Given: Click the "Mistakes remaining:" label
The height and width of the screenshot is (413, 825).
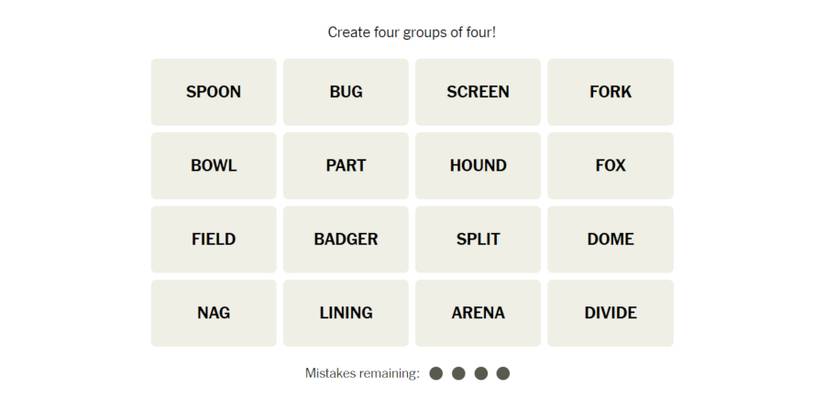Looking at the screenshot, I should 362,373.
